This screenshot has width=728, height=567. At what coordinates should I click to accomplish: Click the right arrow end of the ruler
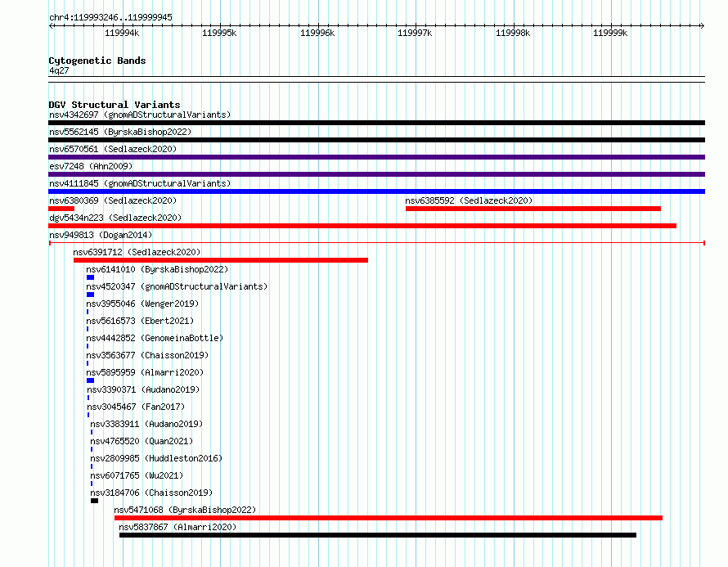coord(703,26)
